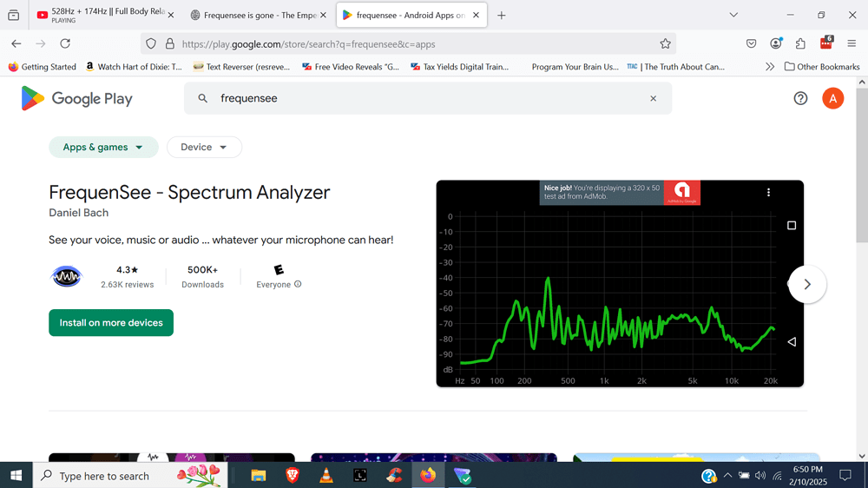Clear the frequensee search query
Screen dimensions: 868x488
[x=654, y=98]
